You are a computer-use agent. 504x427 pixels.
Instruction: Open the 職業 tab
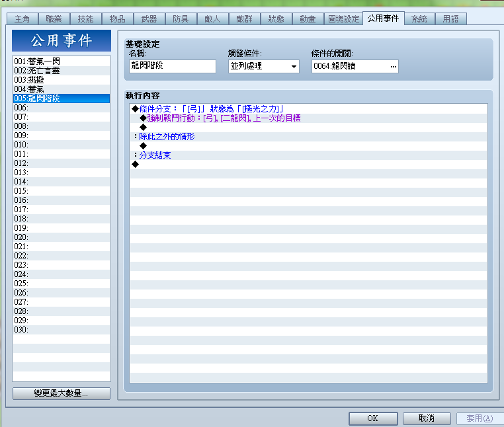tap(54, 19)
